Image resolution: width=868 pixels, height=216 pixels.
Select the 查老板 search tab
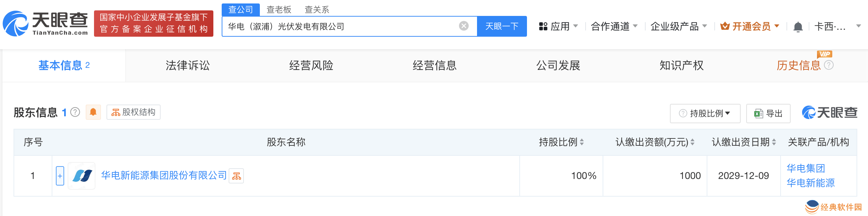point(279,10)
